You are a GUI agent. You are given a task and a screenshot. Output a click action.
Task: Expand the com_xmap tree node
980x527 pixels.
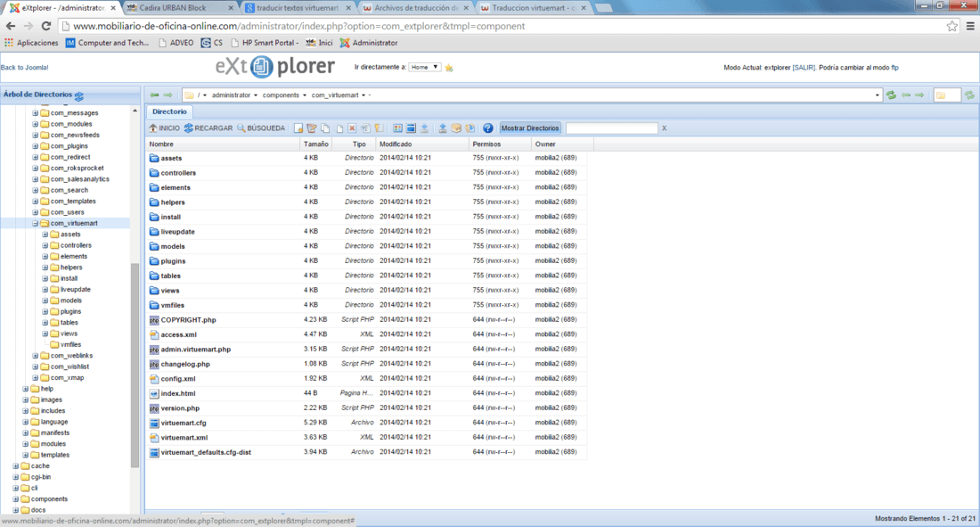coord(35,378)
